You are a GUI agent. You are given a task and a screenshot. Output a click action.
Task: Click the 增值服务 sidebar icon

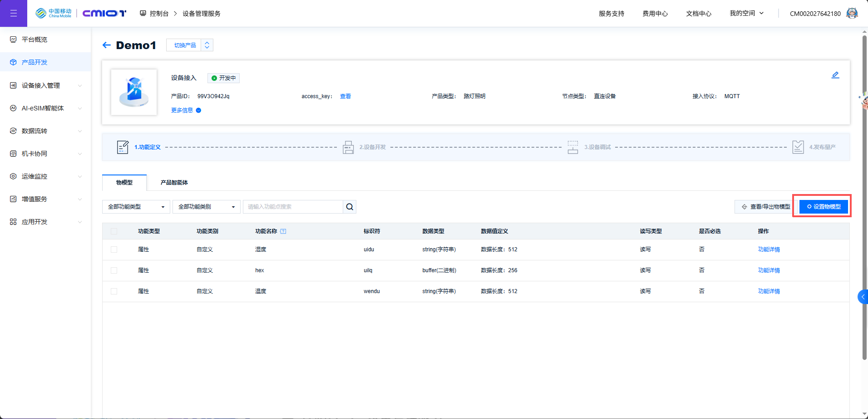[x=13, y=199]
